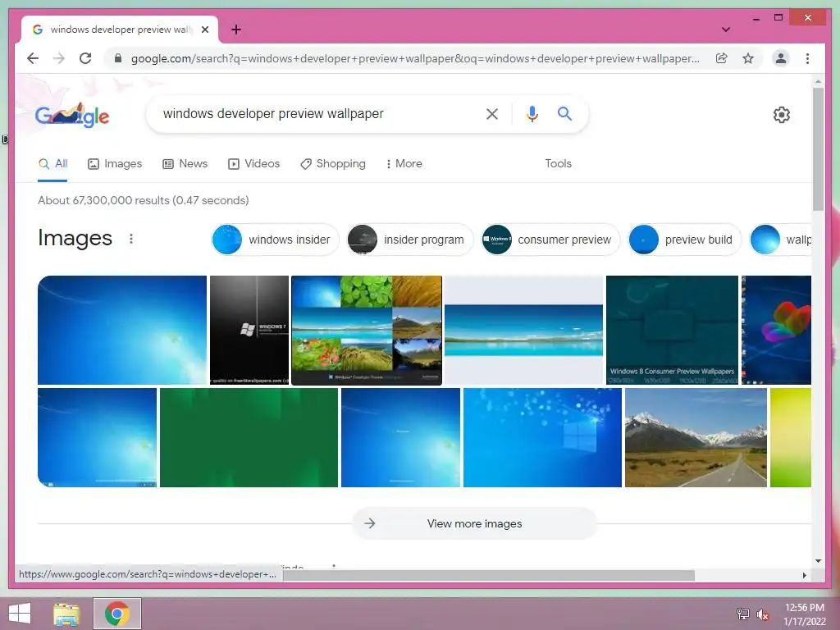Open the mountain road wallpaper thumbnail
The height and width of the screenshot is (630, 840).
pos(696,438)
